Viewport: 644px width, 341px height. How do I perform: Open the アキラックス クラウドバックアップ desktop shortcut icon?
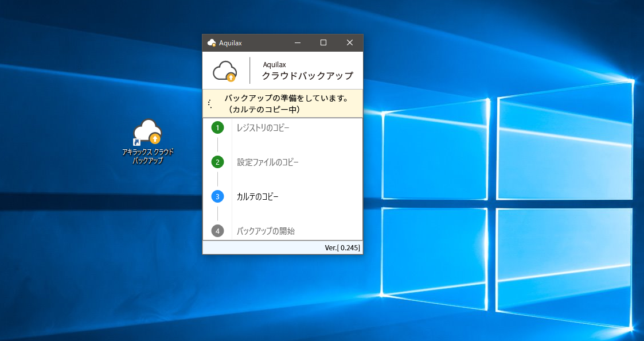[x=147, y=133]
